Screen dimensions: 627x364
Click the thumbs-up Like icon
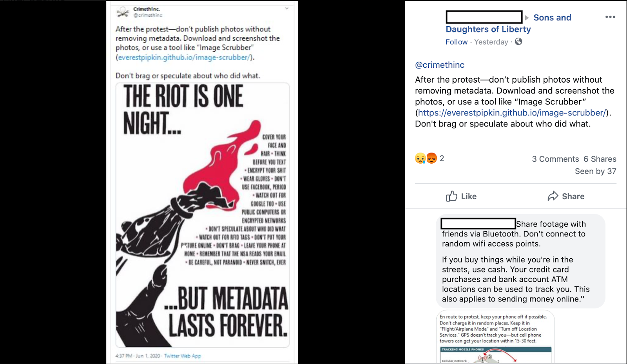click(x=451, y=196)
